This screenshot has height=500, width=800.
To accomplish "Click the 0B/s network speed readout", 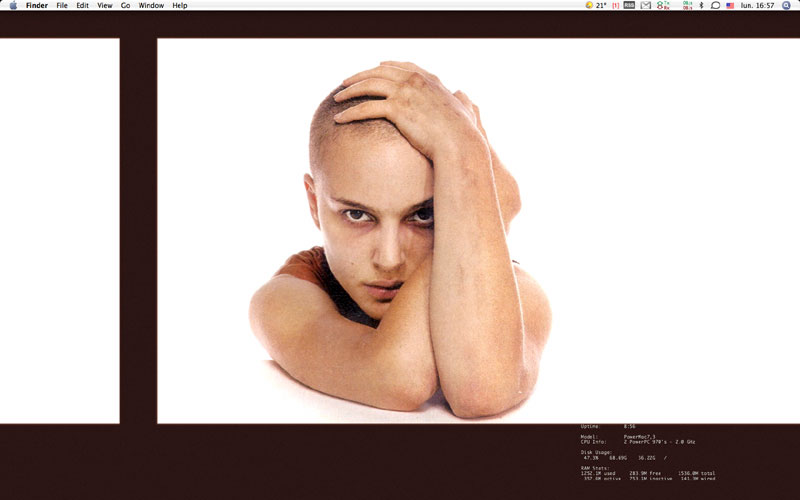I will [687, 6].
